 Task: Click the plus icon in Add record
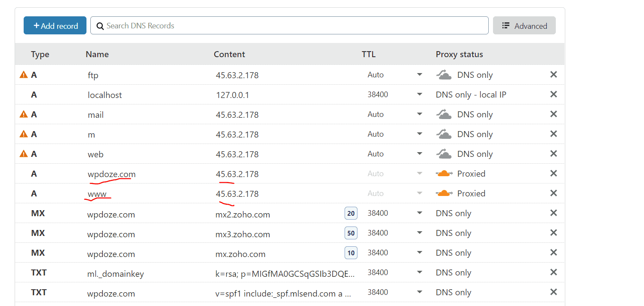[x=36, y=25]
